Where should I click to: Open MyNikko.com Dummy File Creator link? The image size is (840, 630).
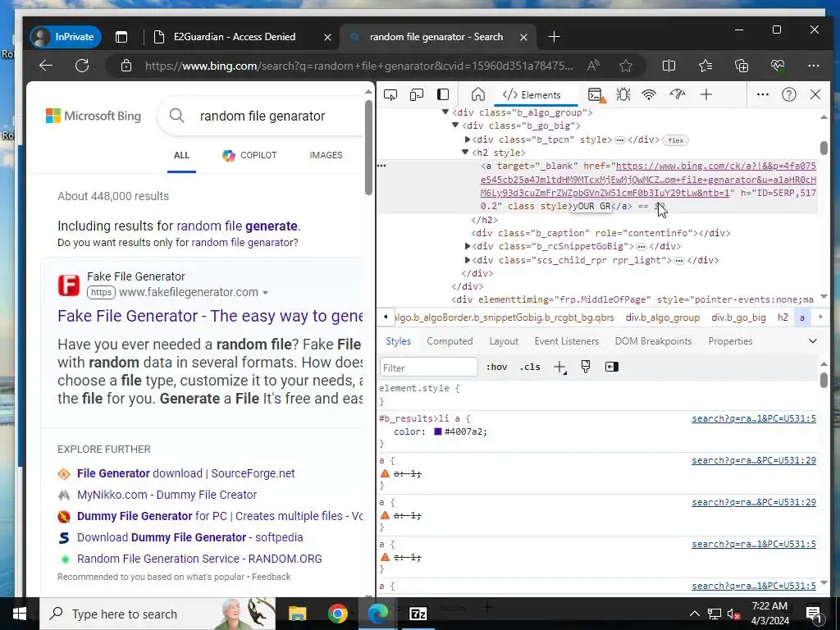pyautogui.click(x=167, y=495)
